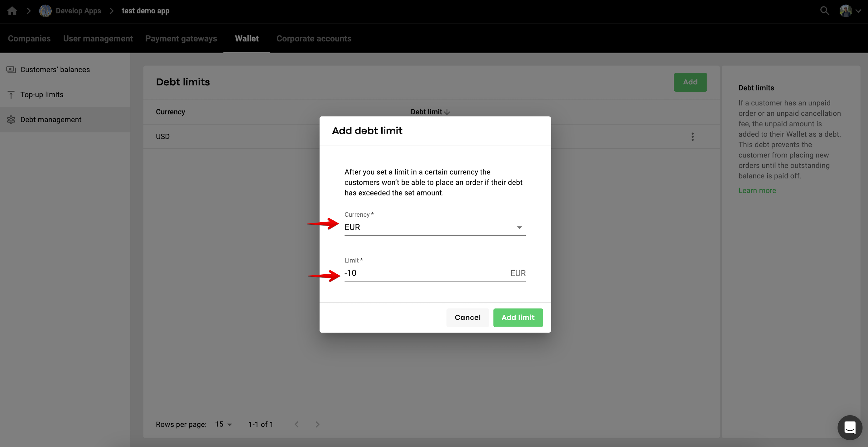Image resolution: width=868 pixels, height=447 pixels.
Task: Click the Develop Apps logo icon
Action: pyautogui.click(x=45, y=11)
